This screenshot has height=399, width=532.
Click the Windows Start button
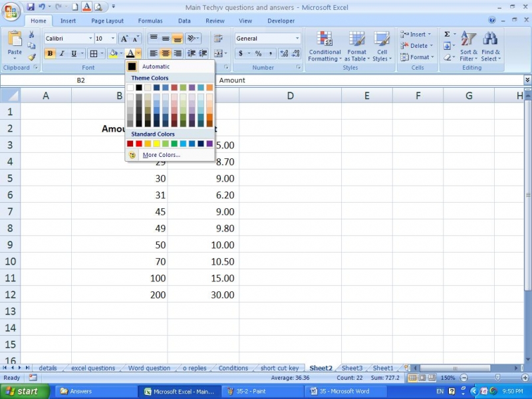[x=24, y=392]
